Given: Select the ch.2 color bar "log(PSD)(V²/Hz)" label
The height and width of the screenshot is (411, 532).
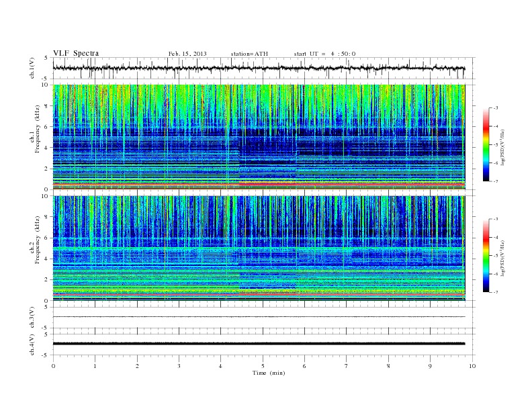Looking at the screenshot, I should pos(502,258).
